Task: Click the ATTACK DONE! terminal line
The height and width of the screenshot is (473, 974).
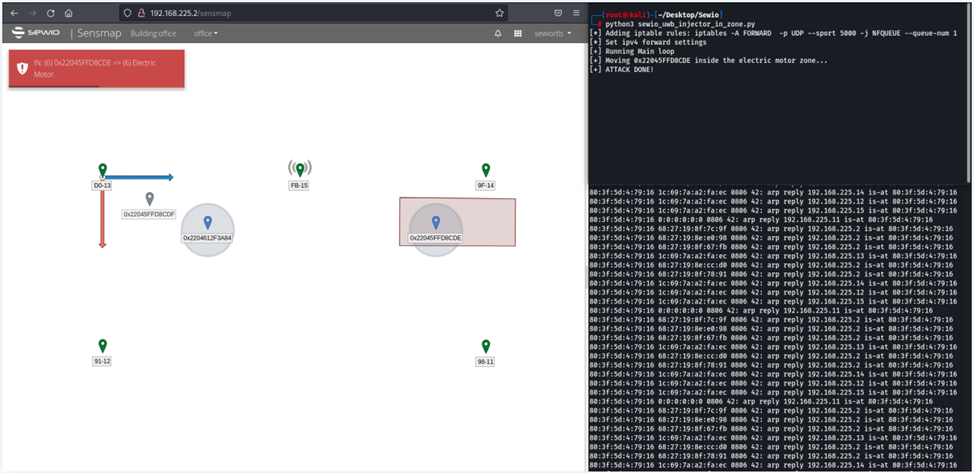Action: click(x=622, y=69)
